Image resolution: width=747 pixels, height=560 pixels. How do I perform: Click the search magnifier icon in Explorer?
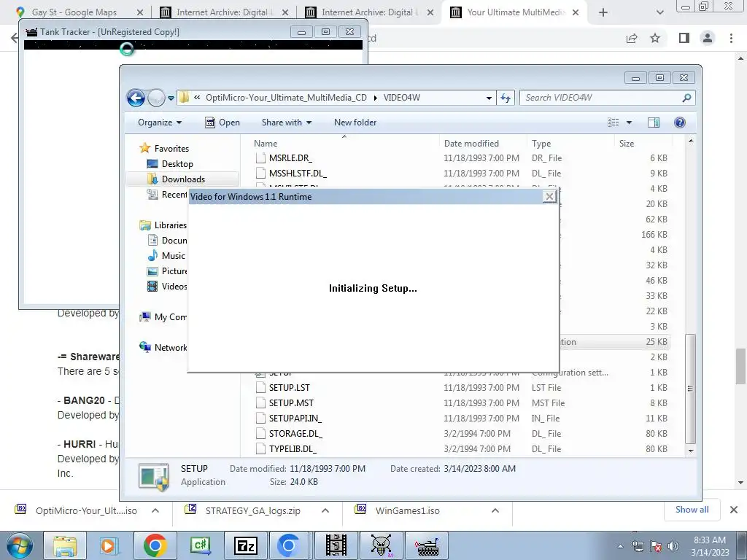point(686,98)
